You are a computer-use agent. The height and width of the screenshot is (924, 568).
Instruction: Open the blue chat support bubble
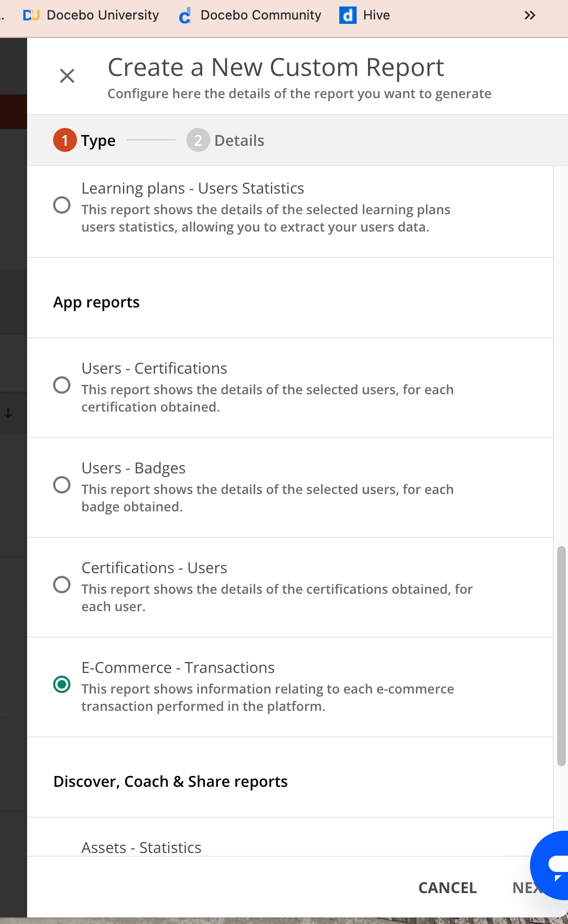[x=553, y=864]
